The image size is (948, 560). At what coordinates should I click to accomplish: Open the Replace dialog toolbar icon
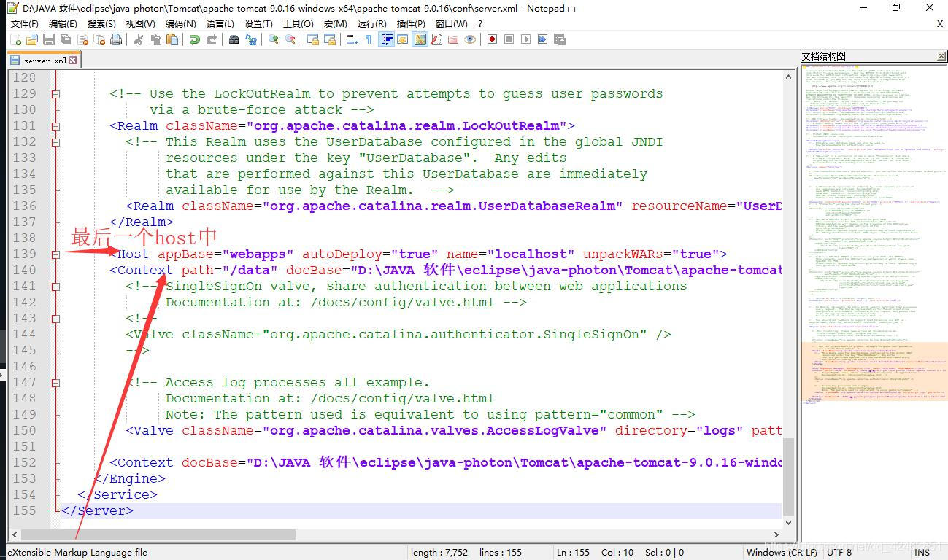[250, 39]
